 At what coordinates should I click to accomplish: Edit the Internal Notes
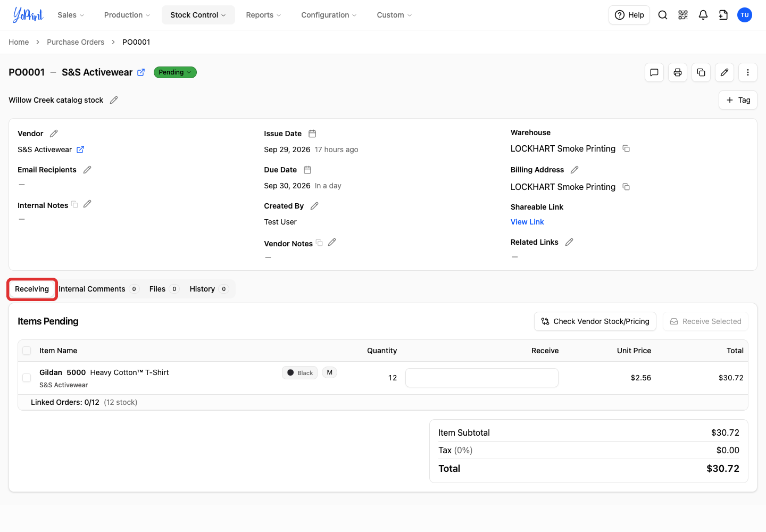tap(87, 204)
